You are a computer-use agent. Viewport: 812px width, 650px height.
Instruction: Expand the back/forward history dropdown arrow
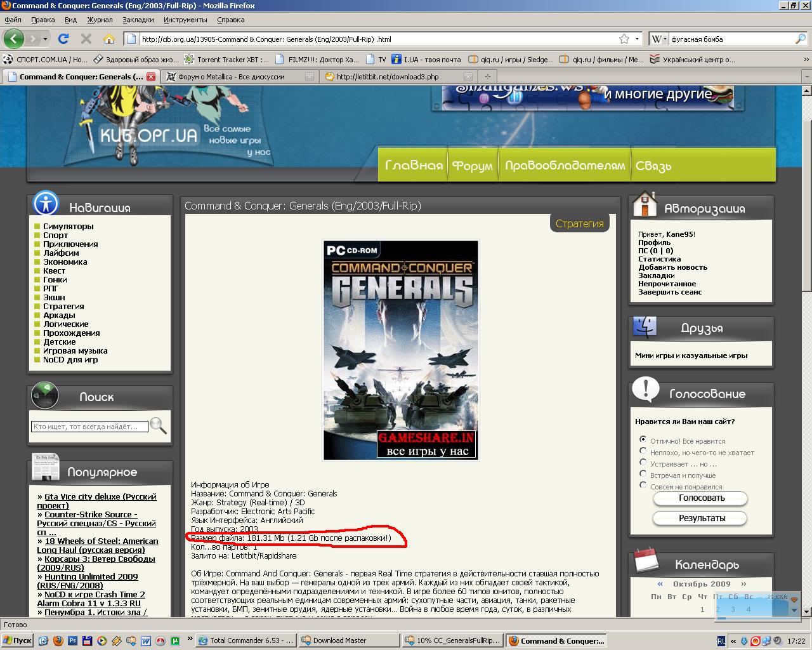[45, 39]
